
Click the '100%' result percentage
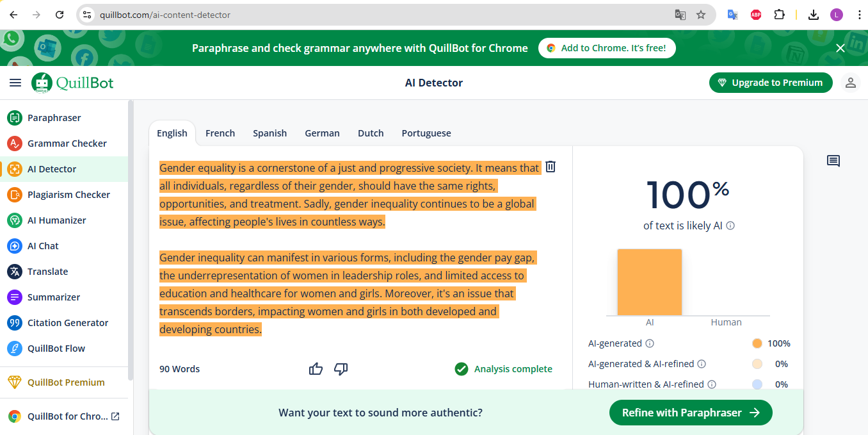click(x=688, y=194)
